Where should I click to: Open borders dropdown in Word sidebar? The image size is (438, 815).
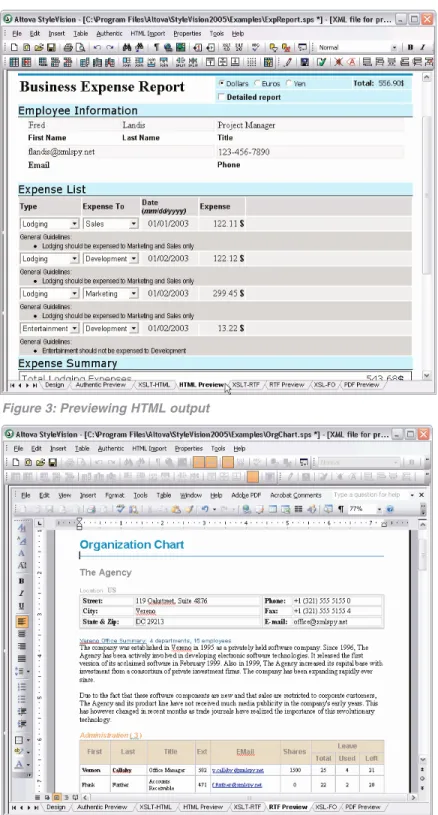[x=28, y=740]
